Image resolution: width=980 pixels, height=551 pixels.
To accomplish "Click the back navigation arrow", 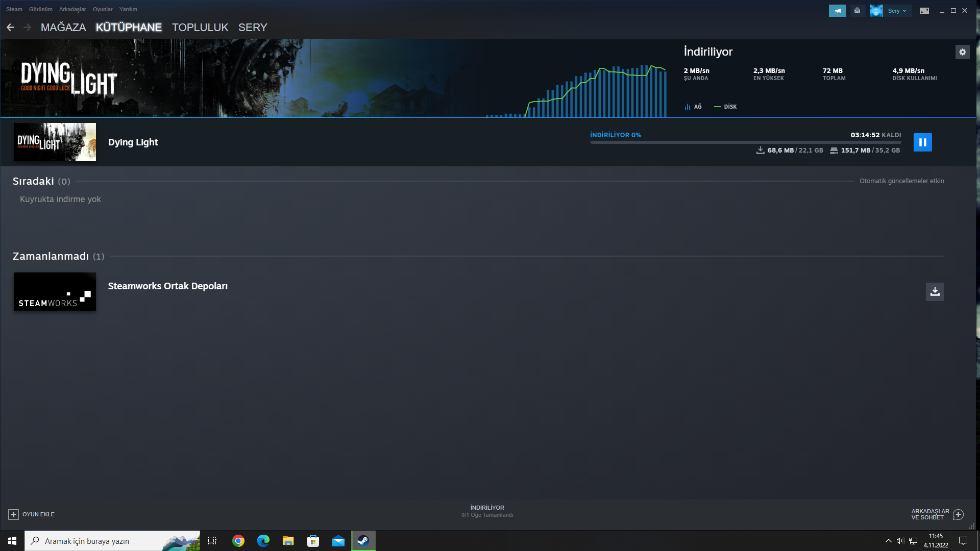I will coord(11,28).
